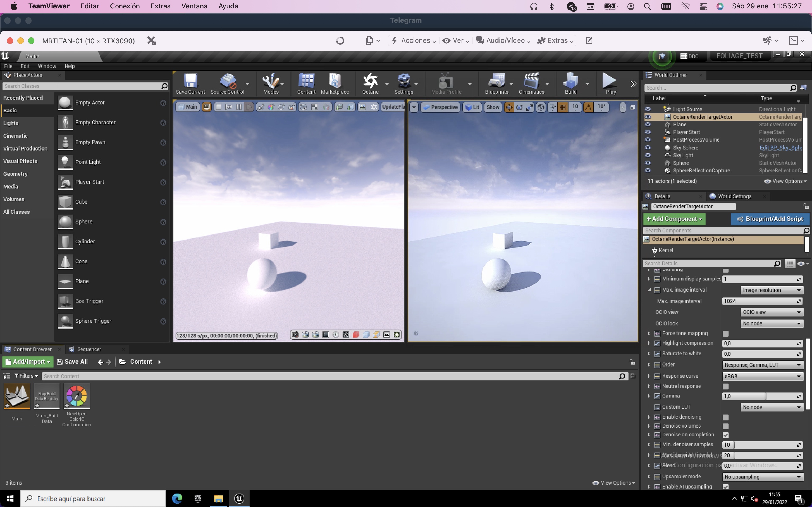Open the Window menu
The width and height of the screenshot is (812, 507).
[x=47, y=66]
